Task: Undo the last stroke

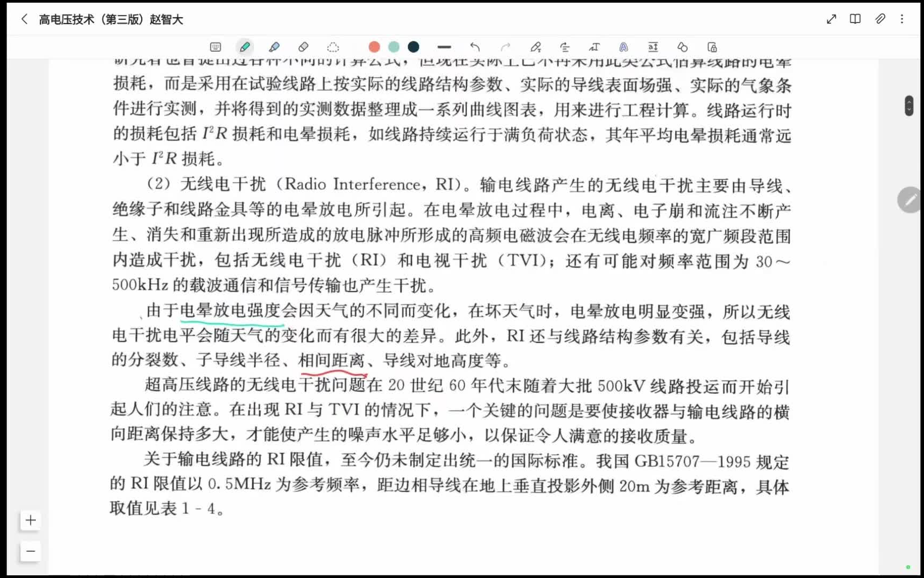Action: (475, 47)
